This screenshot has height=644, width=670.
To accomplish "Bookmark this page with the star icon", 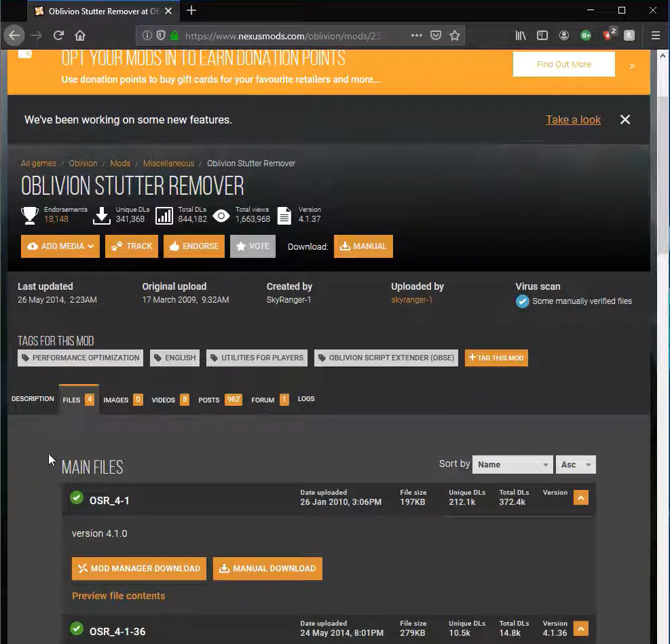I will click(x=455, y=35).
